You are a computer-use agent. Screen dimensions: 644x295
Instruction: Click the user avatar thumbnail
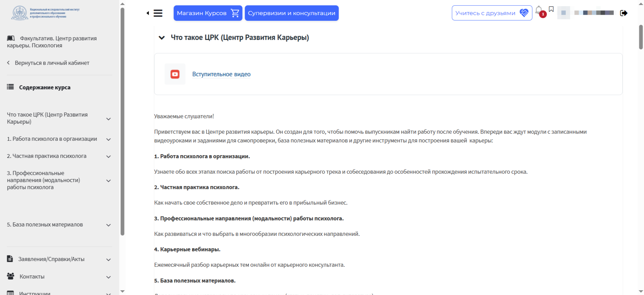(563, 13)
